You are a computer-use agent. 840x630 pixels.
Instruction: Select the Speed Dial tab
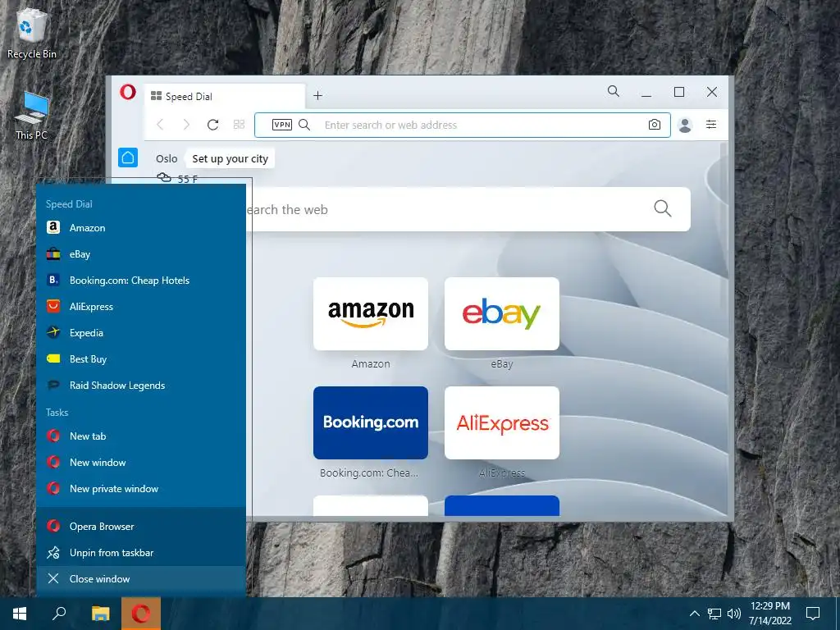click(x=225, y=97)
